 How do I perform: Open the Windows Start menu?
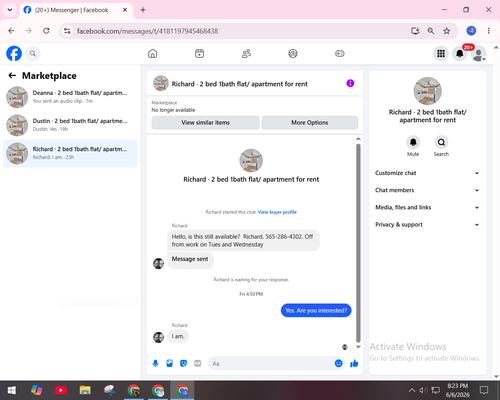pos(12,390)
